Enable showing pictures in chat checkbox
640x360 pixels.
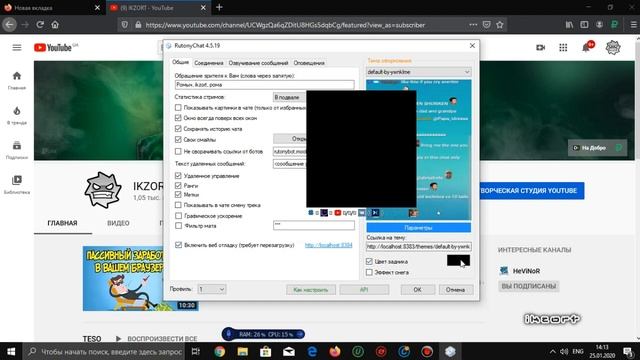click(178, 108)
